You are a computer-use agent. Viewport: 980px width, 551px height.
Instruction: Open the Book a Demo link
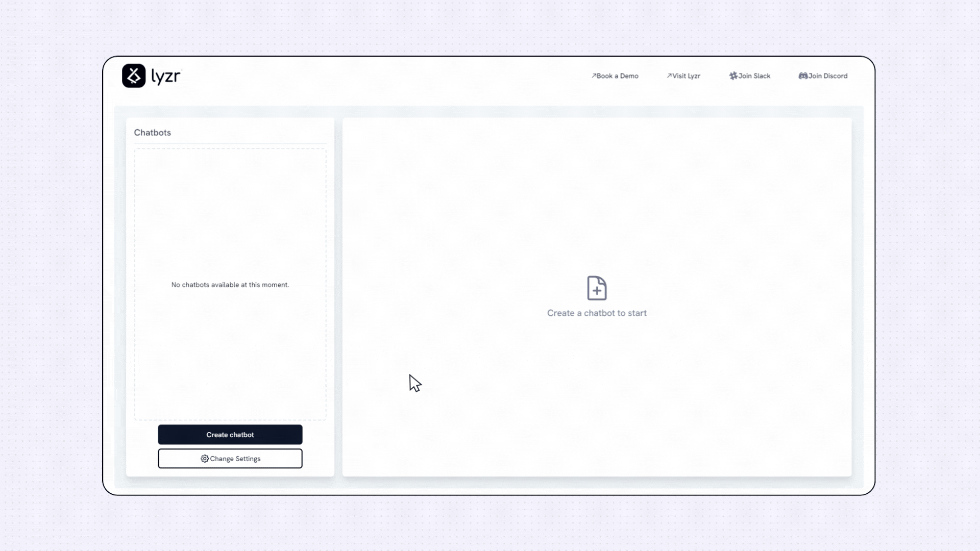pos(618,76)
